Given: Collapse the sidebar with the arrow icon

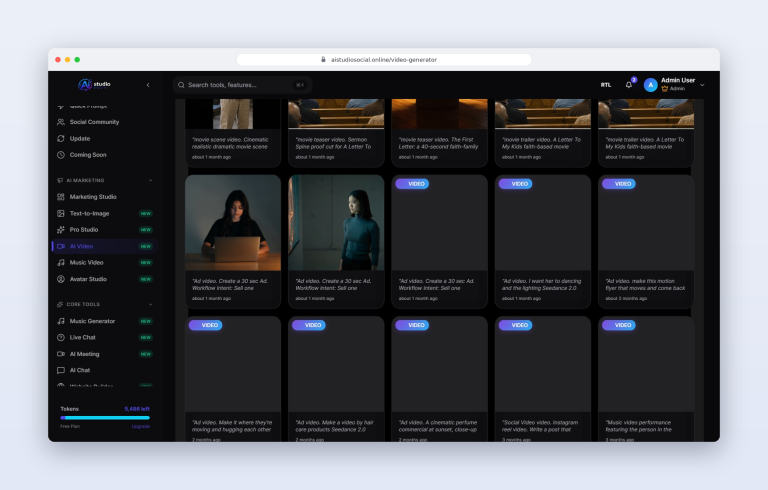Looking at the screenshot, I should pos(148,85).
